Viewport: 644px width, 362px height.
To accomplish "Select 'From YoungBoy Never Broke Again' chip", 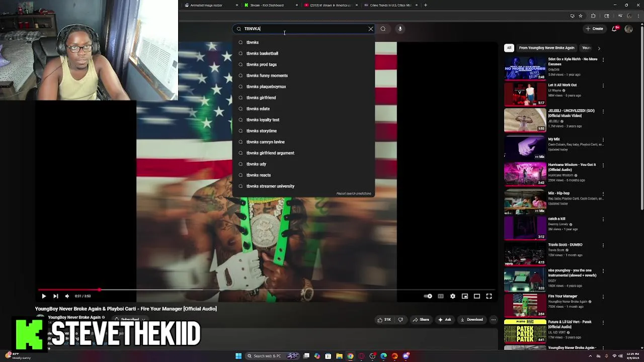I will point(546,48).
